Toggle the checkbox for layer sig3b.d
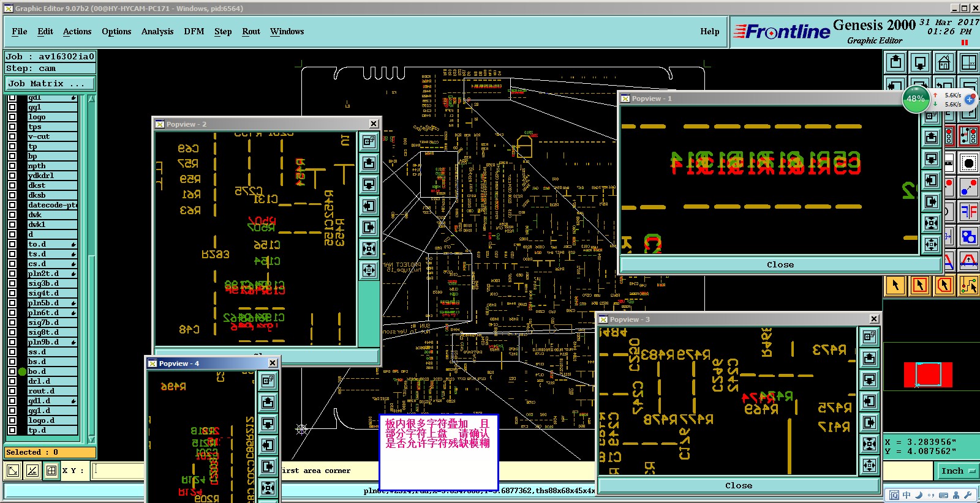The image size is (980, 503). pyautogui.click(x=12, y=283)
